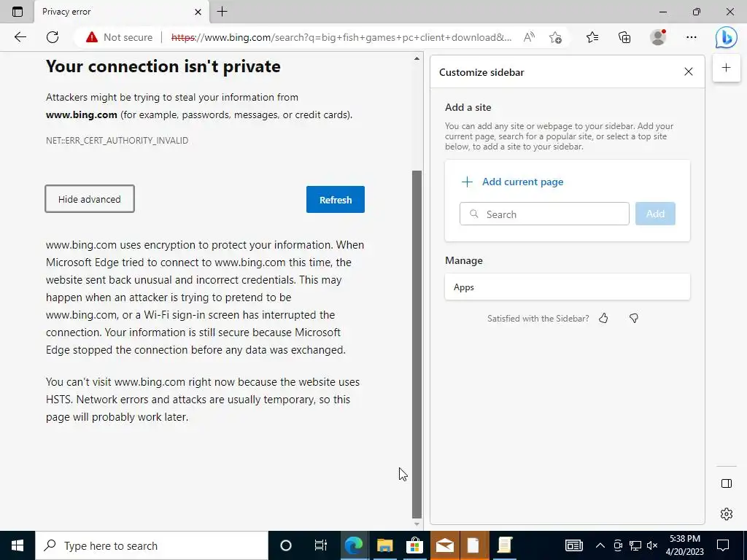The image size is (747, 560).
Task: Open the blank document app on taskbar
Action: pos(473,545)
